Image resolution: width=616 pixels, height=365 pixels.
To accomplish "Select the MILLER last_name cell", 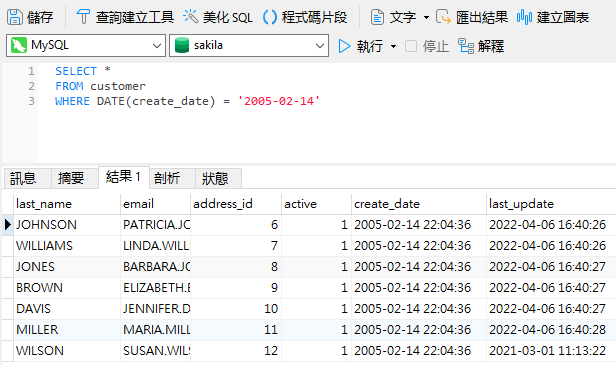I will pos(67,330).
